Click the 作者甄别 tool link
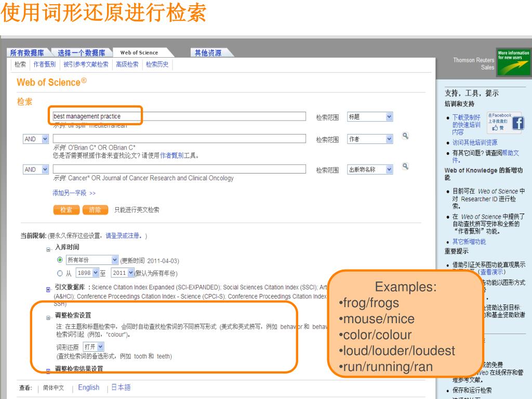Viewport: 532px width, 399px height. (171, 155)
